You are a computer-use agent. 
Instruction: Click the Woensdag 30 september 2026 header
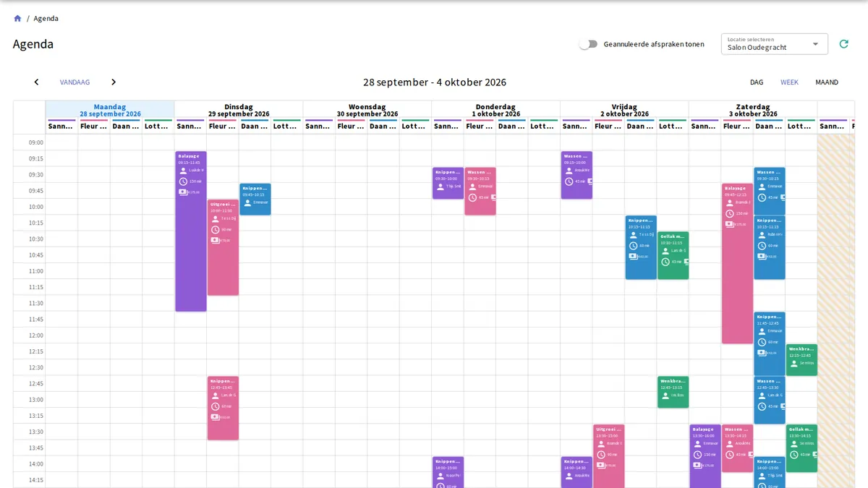[367, 110]
